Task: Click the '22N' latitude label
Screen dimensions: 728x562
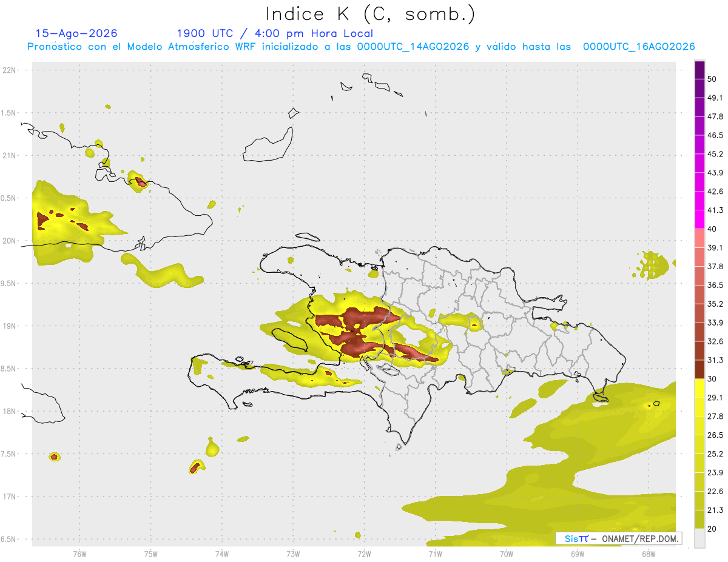Action: point(9,70)
